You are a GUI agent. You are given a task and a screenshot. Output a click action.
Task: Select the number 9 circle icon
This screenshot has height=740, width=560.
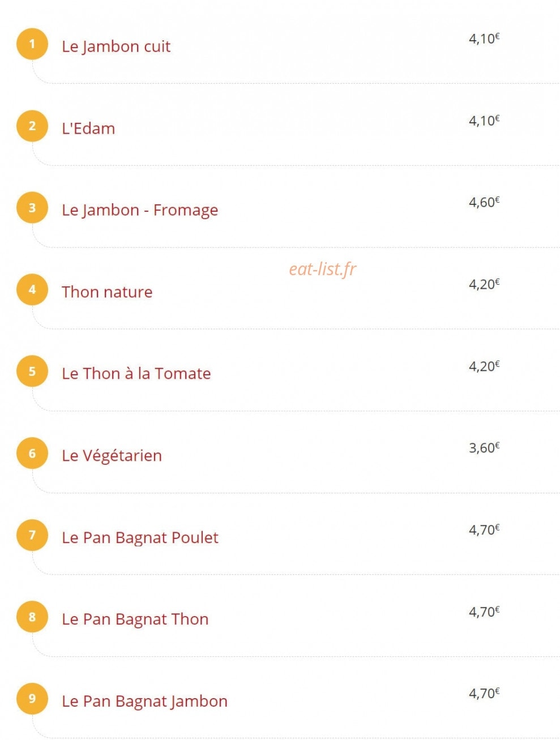pos(32,699)
